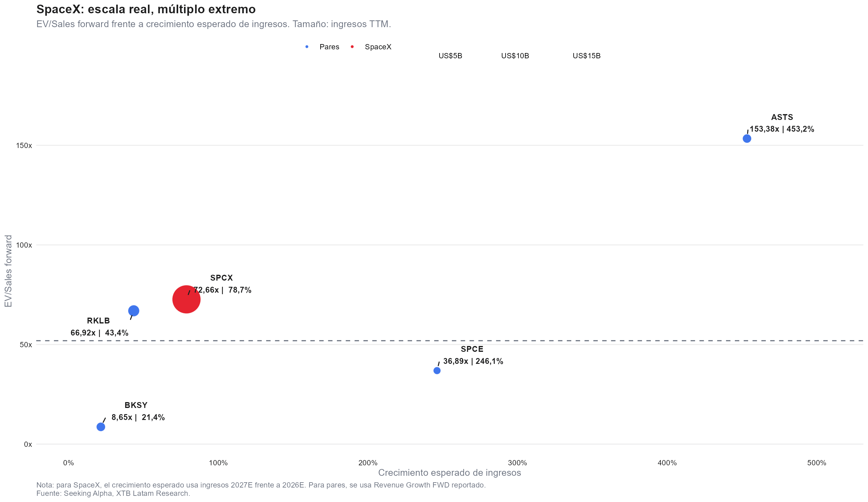
Task: Click the '36,89x | 246,1%' value label
Action: point(473,361)
